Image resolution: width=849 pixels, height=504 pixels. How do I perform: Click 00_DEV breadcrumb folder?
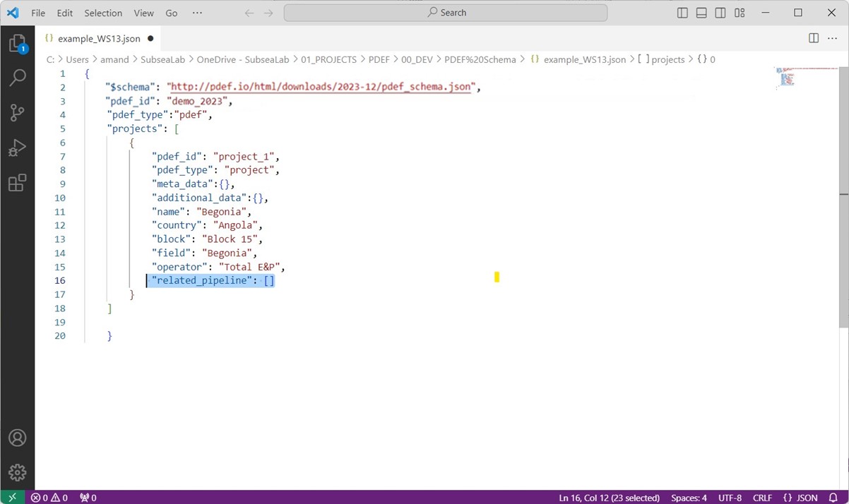(417, 59)
